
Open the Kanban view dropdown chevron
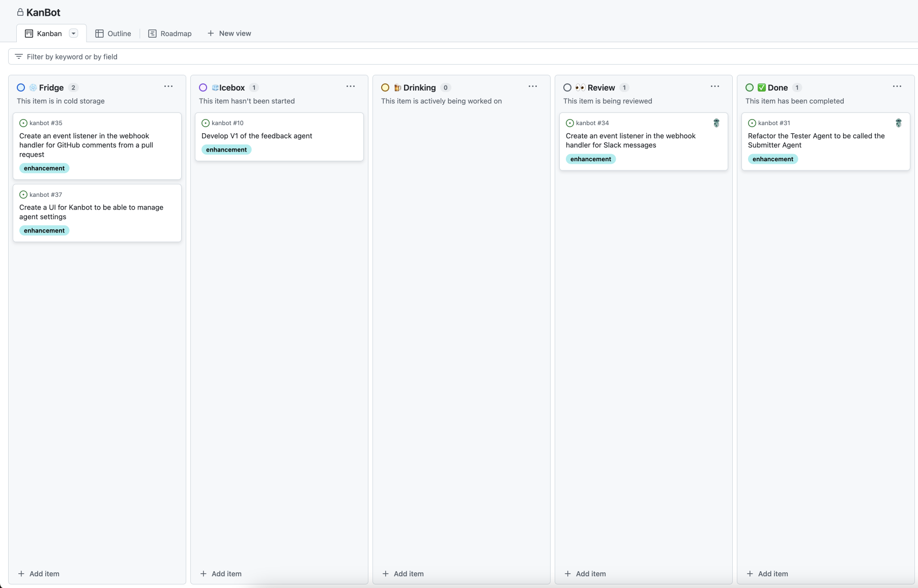(73, 33)
